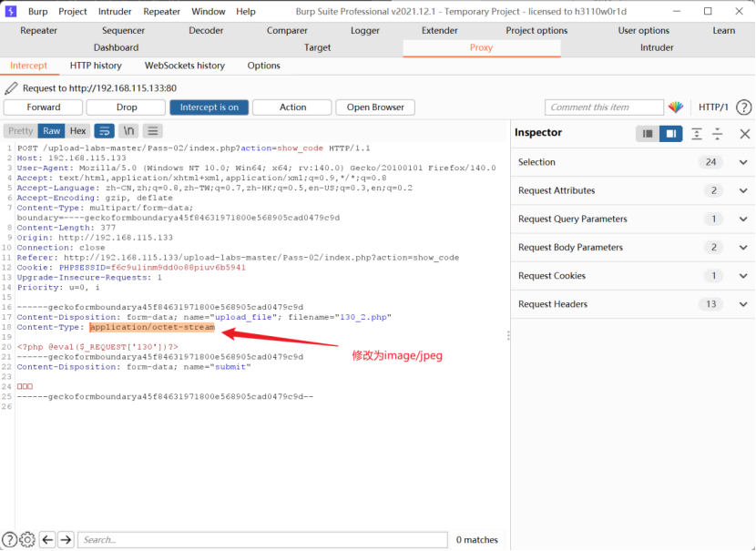Open the User options tab

click(644, 30)
